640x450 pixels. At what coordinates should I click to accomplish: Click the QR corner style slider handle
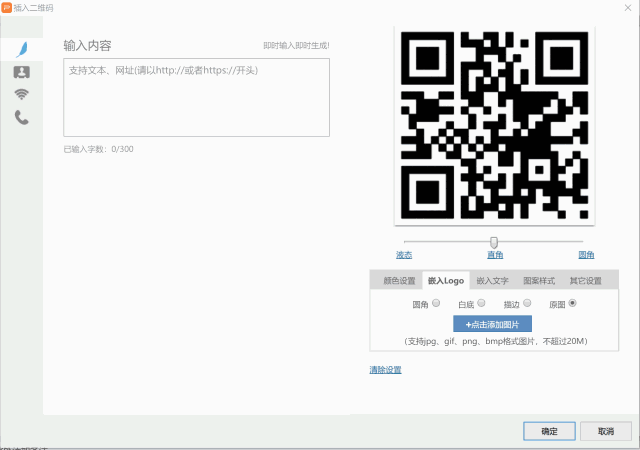(x=494, y=243)
